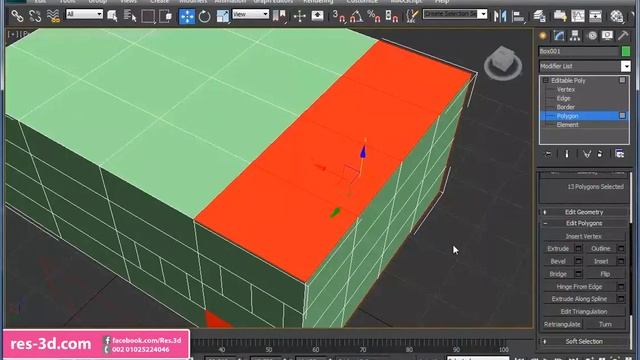Click the Pin Stack icon
Screen dimensions: 640x360
click(548, 154)
